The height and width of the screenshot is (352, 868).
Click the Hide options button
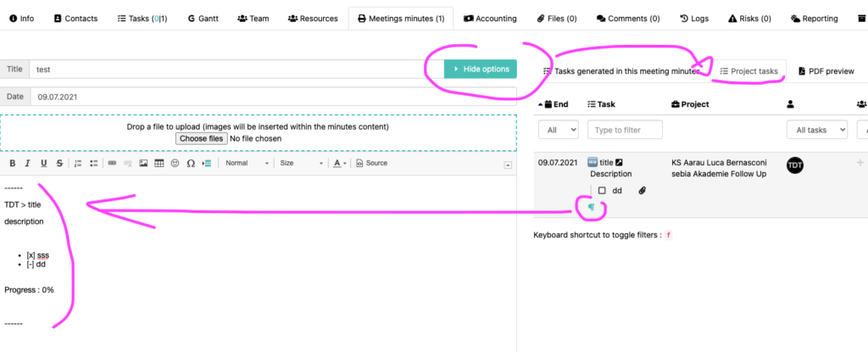pyautogui.click(x=480, y=69)
